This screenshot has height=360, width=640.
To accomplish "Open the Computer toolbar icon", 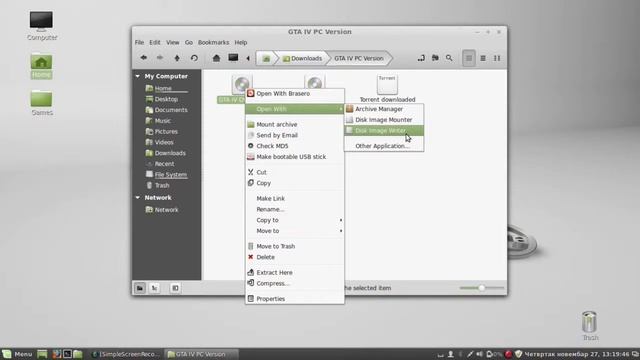I will pos(233,58).
